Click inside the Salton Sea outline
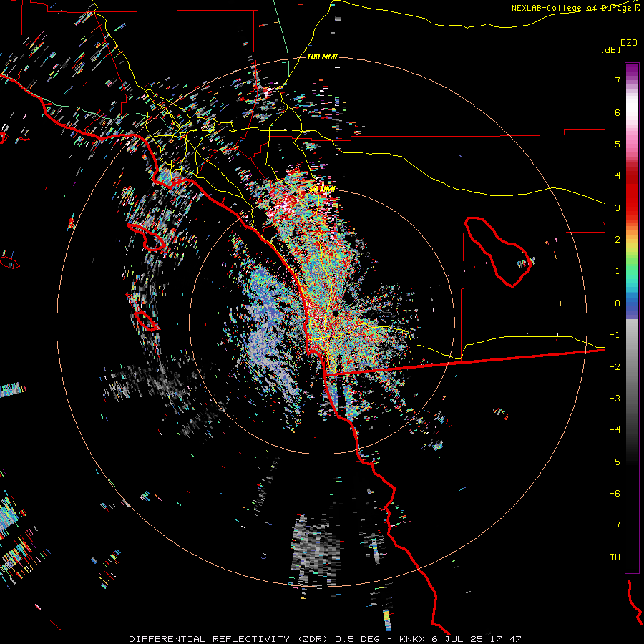 [499, 251]
